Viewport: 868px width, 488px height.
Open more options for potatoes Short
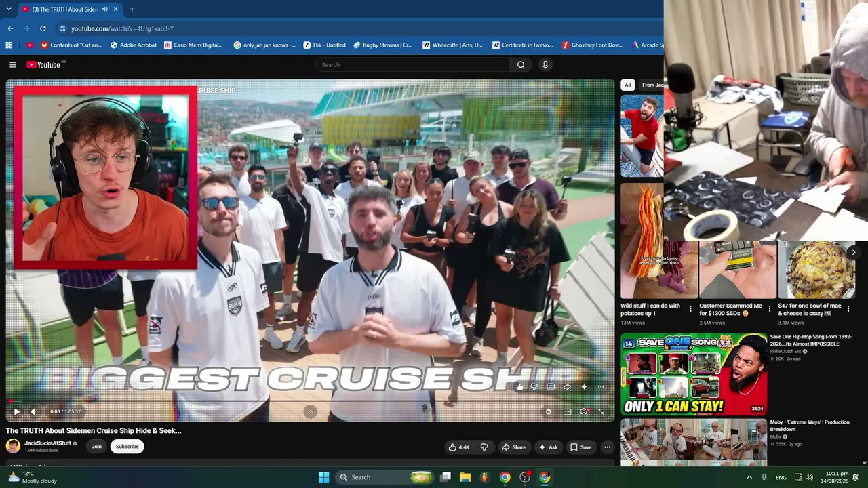click(690, 309)
